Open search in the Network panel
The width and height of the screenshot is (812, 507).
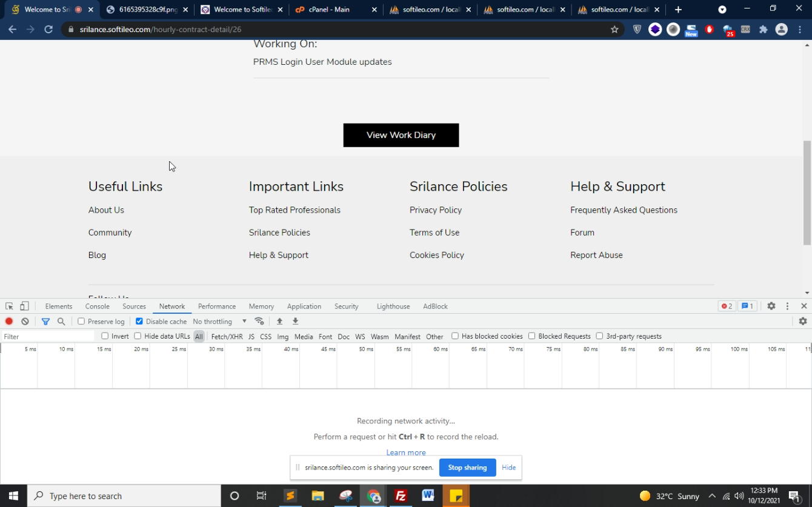click(x=61, y=322)
